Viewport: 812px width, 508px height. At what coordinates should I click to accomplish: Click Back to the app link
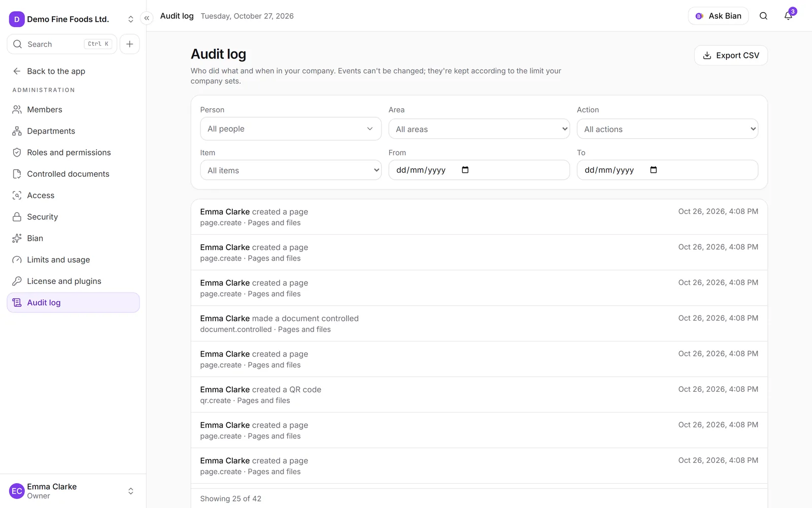73,71
